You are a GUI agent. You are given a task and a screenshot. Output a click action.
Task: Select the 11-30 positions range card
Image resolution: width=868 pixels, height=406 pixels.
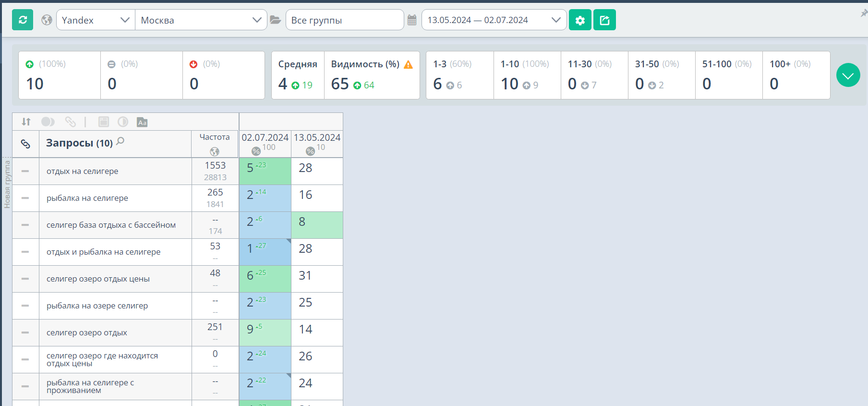pyautogui.click(x=594, y=75)
